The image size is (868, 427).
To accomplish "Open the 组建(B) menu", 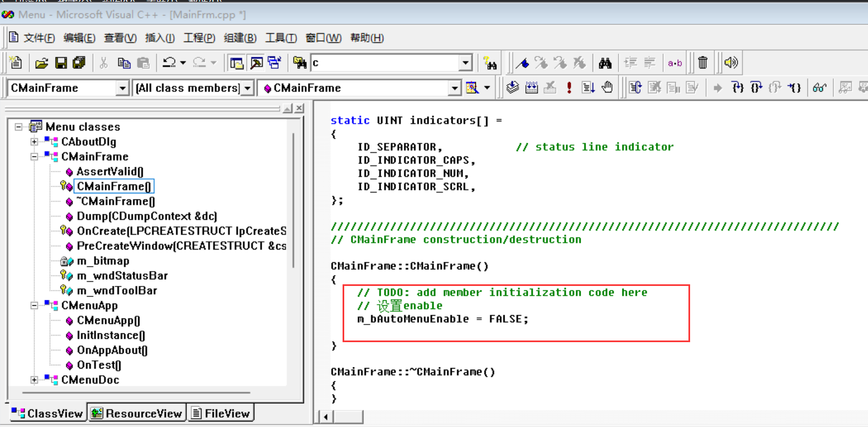I will coord(240,37).
